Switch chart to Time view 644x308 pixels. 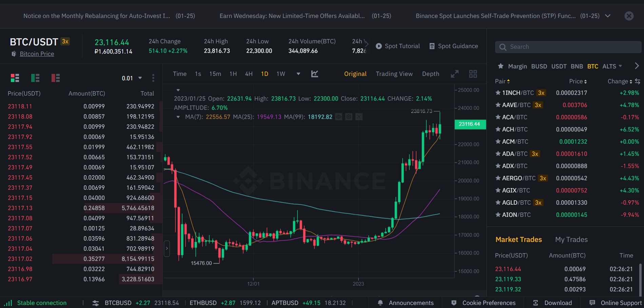[x=180, y=74]
